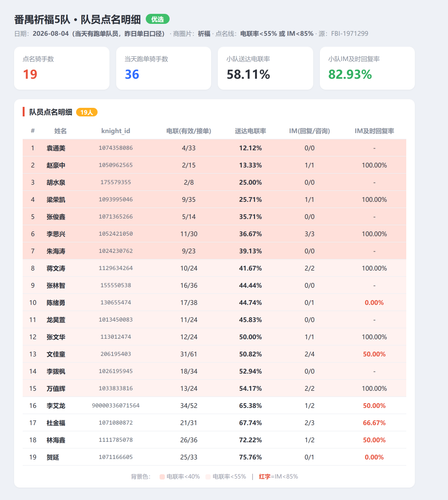Click the 16/36 call ratio cell
The image size is (448, 500).
189,285
